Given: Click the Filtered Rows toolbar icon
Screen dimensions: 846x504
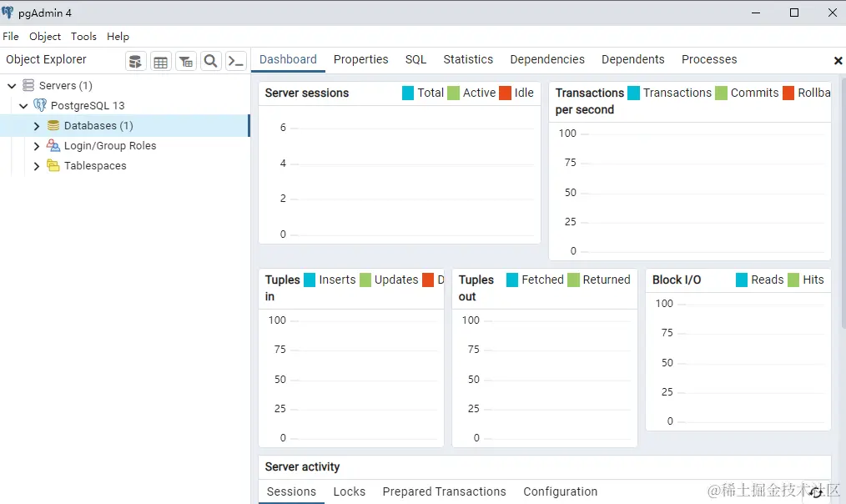Looking at the screenshot, I should point(186,62).
